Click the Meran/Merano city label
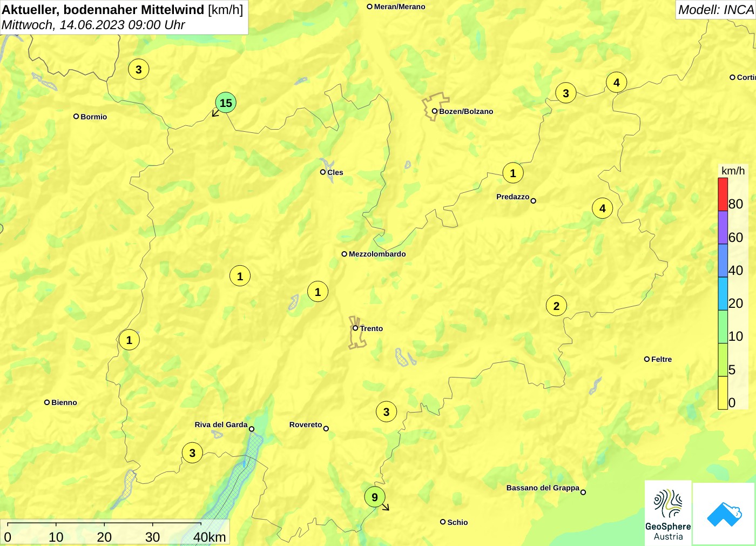This screenshot has width=756, height=546. coord(400,6)
